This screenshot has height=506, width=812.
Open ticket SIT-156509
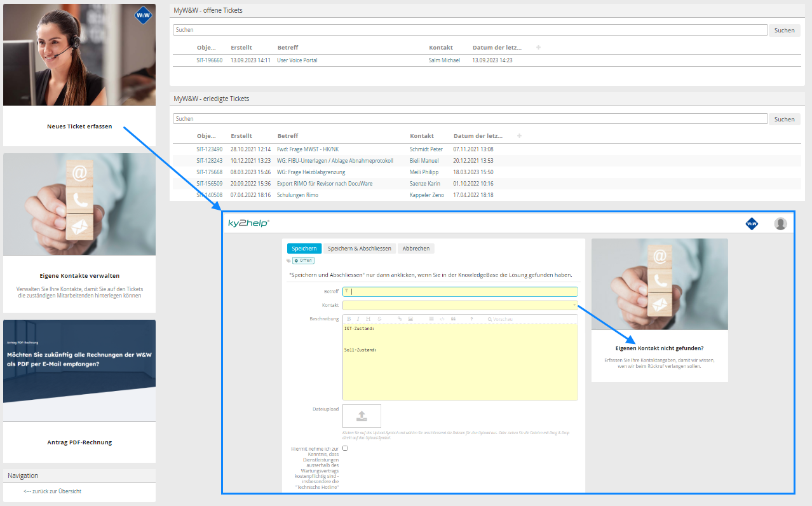(x=210, y=184)
